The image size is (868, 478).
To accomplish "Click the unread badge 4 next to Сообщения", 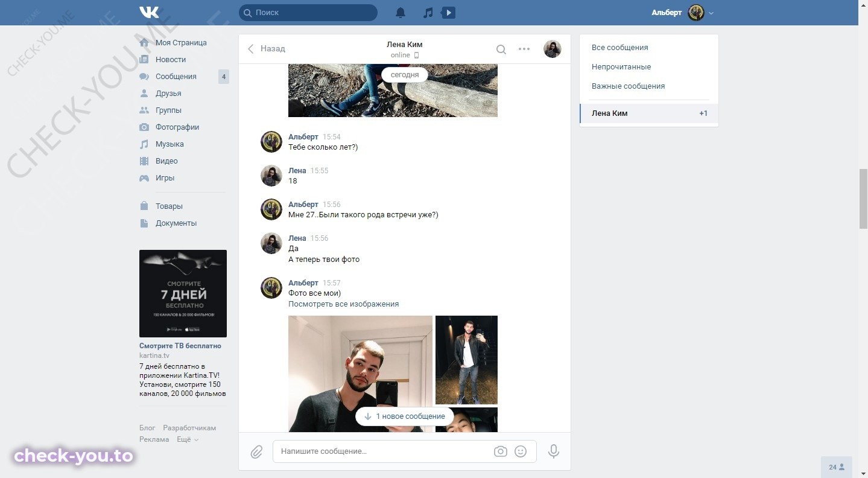I will [x=224, y=77].
